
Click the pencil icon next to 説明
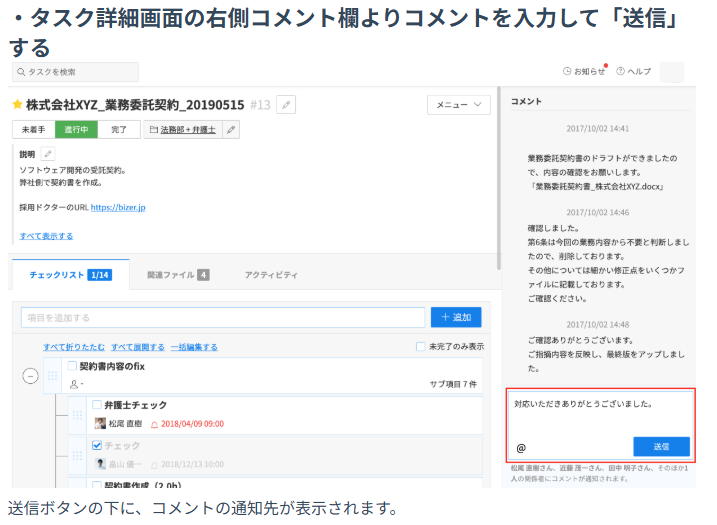(48, 154)
